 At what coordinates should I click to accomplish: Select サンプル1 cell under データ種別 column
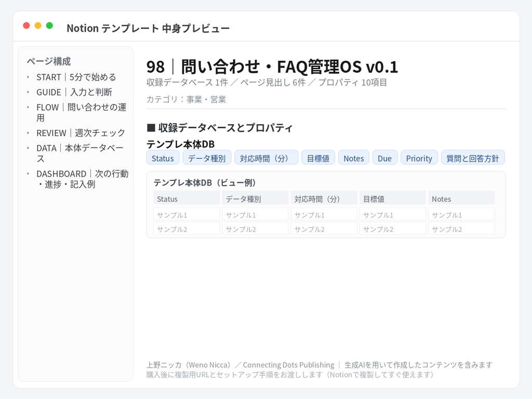pyautogui.click(x=256, y=215)
